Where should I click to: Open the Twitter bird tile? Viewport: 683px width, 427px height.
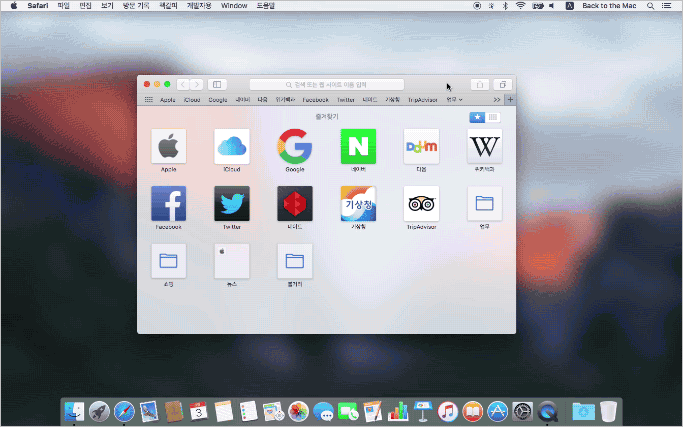coord(232,203)
